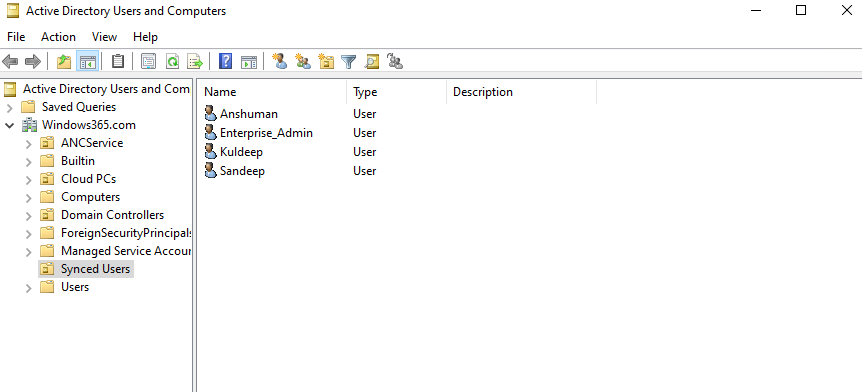Open the File menu

(16, 37)
